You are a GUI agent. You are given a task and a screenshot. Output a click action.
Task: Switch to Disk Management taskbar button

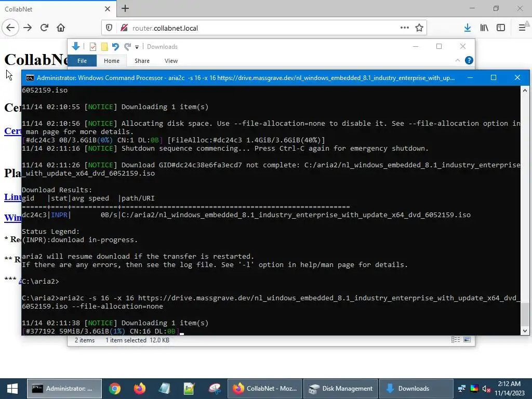tap(341, 389)
